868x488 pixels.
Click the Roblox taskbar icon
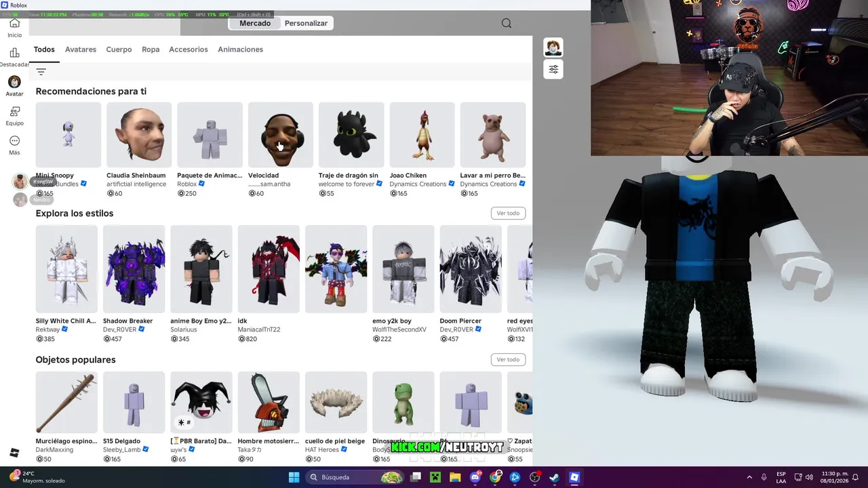click(574, 477)
